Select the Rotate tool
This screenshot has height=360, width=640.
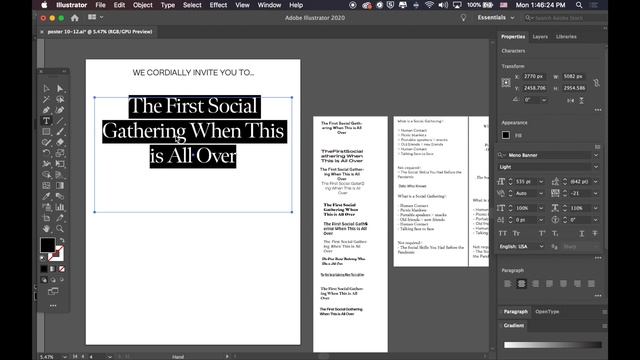(x=46, y=153)
